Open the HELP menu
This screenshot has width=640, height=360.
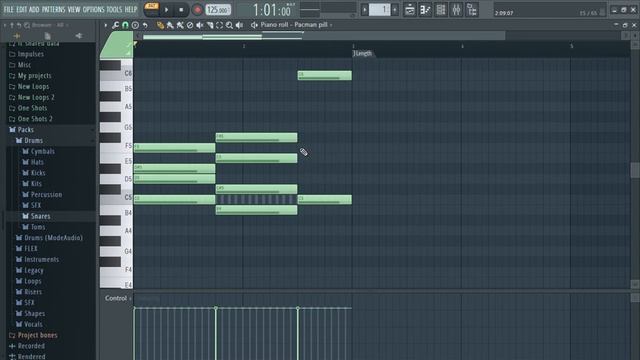click(131, 9)
